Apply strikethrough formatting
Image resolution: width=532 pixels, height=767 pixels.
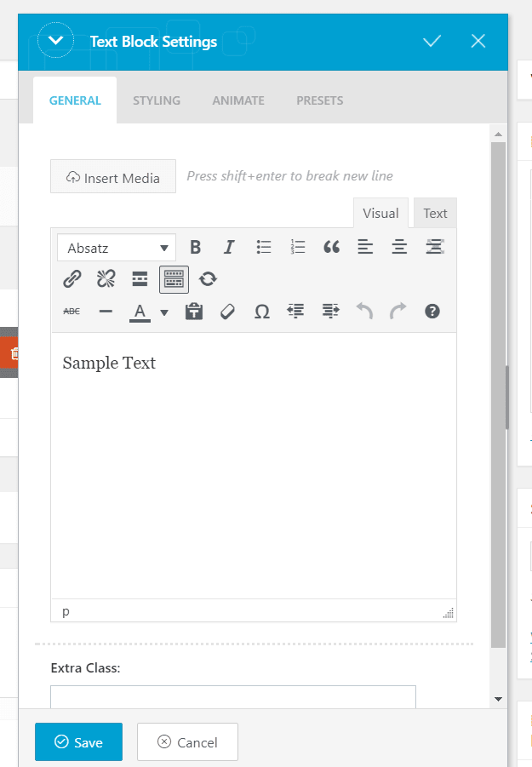tap(72, 311)
